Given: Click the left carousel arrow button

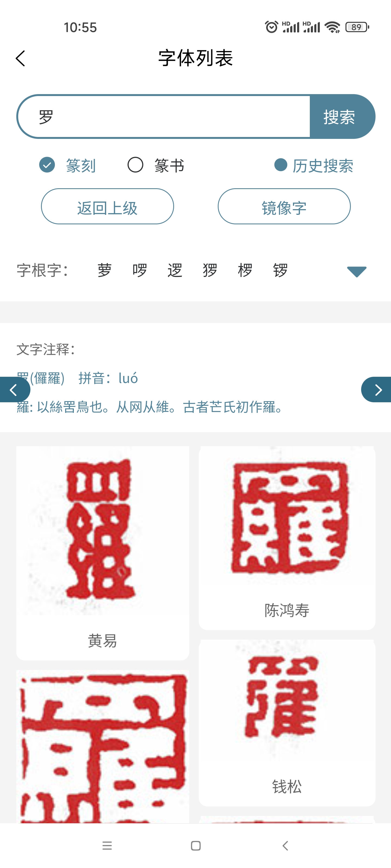Looking at the screenshot, I should pos(15,390).
